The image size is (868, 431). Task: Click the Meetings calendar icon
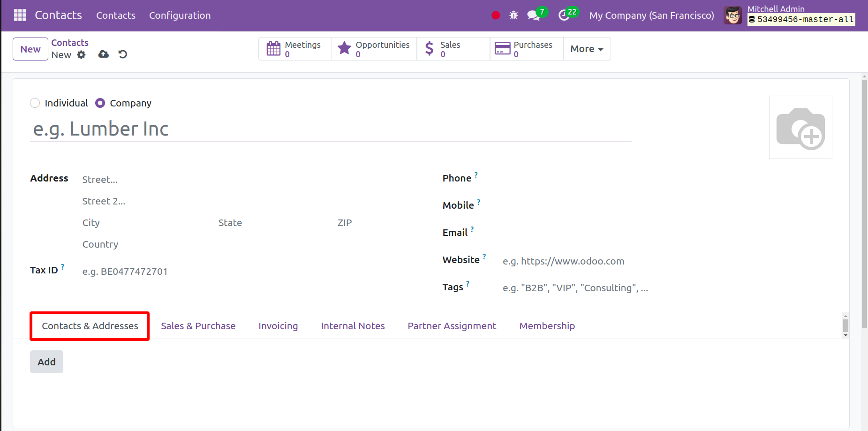(273, 48)
